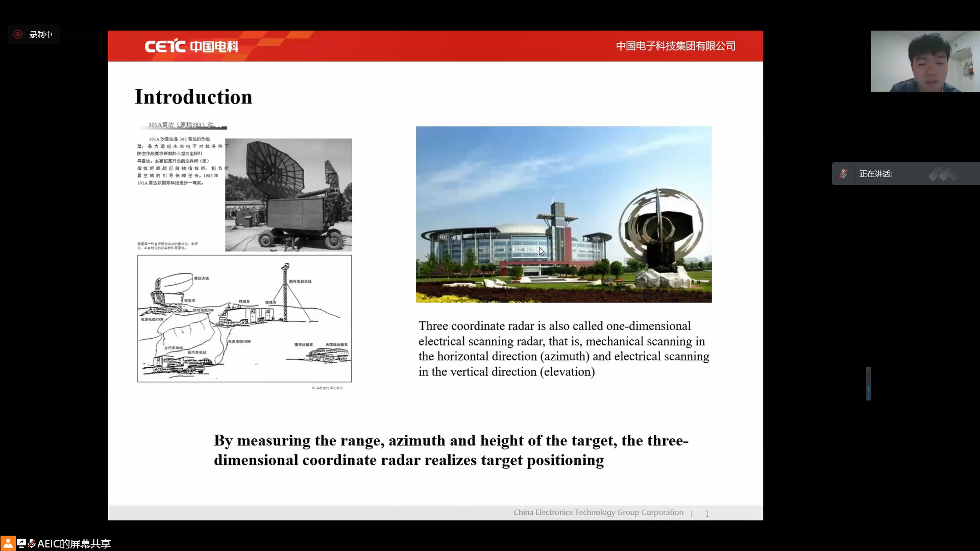Viewport: 980px width, 551px height.
Task: Click the screen share icon at bottom left
Action: (x=21, y=543)
